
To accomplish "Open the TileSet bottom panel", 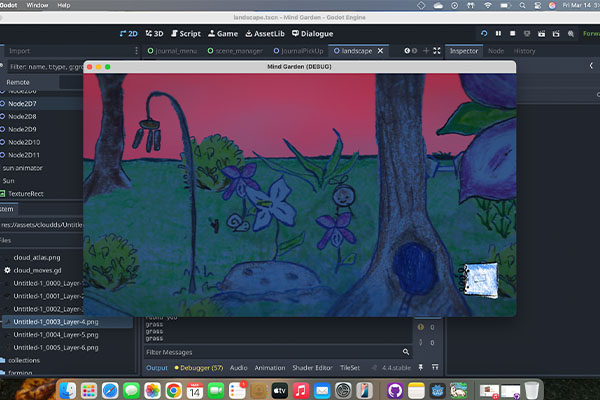I will (350, 368).
